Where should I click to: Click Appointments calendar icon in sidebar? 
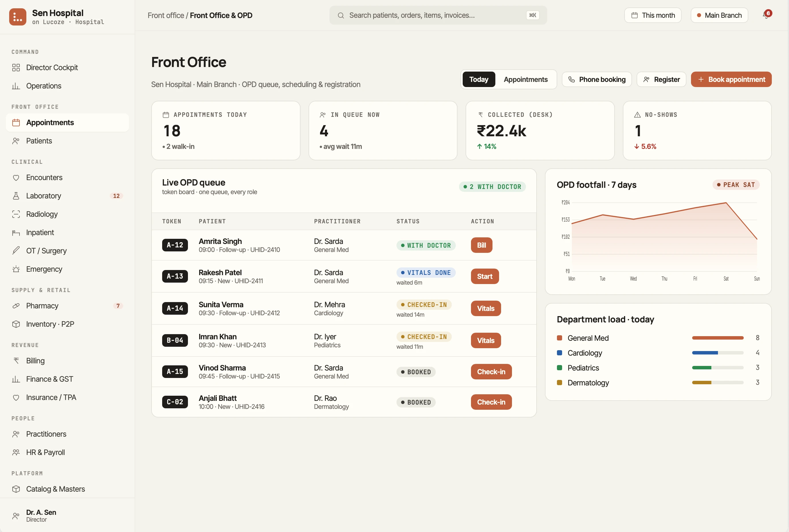(x=16, y=123)
